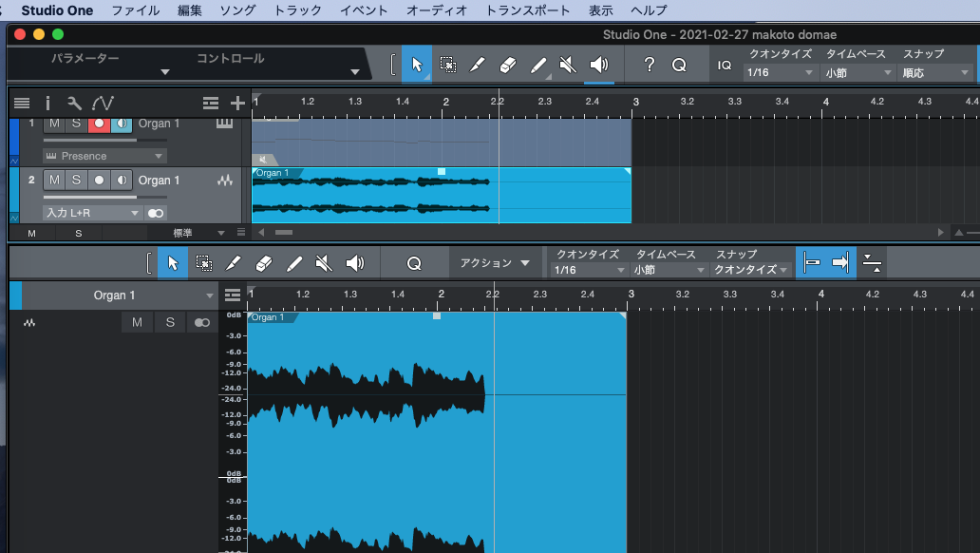
Task: Toggle monitor on track 1
Action: (122, 124)
